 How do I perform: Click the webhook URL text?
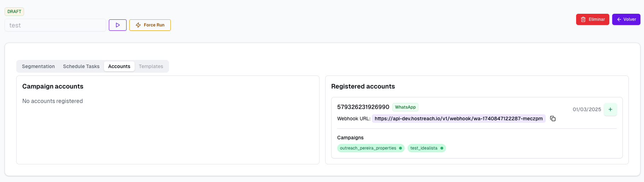pyautogui.click(x=458, y=119)
